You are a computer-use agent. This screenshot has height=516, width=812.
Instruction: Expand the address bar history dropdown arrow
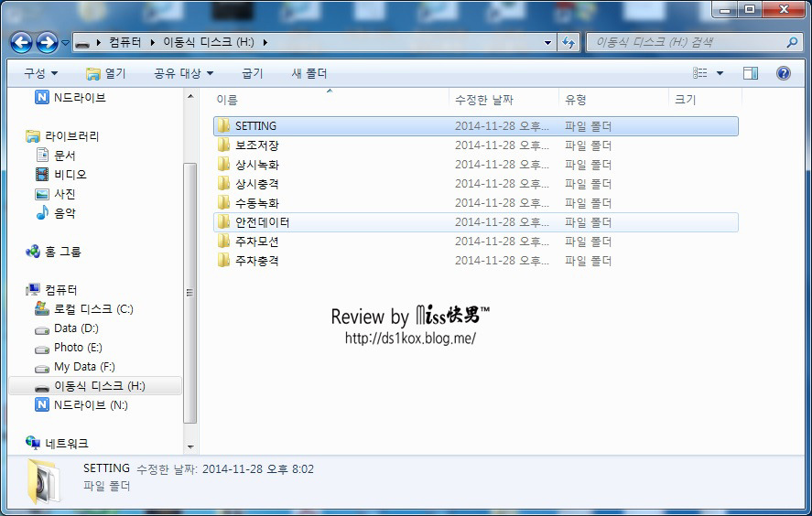click(x=547, y=42)
